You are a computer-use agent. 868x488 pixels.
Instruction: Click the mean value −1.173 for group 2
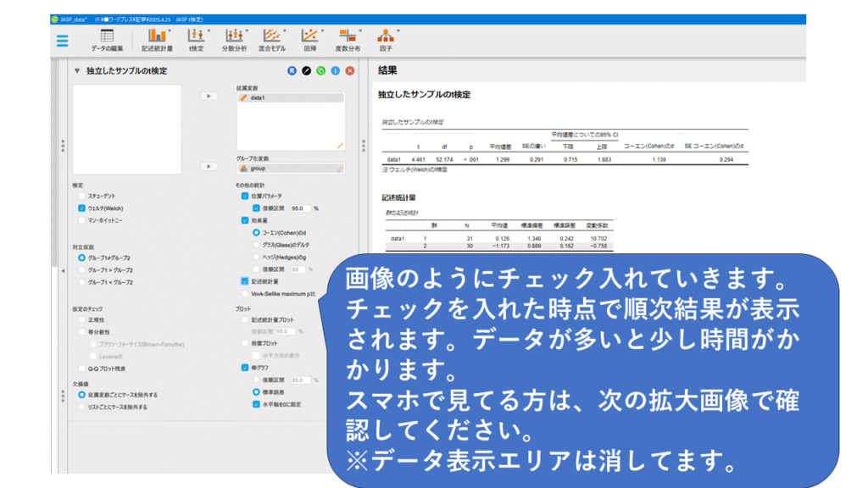(500, 247)
